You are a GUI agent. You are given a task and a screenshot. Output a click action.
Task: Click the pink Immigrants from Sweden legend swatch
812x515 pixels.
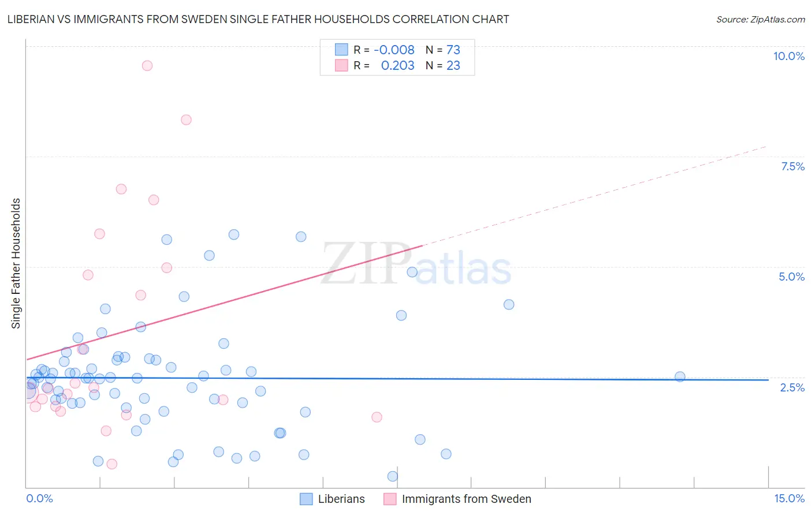click(390, 499)
